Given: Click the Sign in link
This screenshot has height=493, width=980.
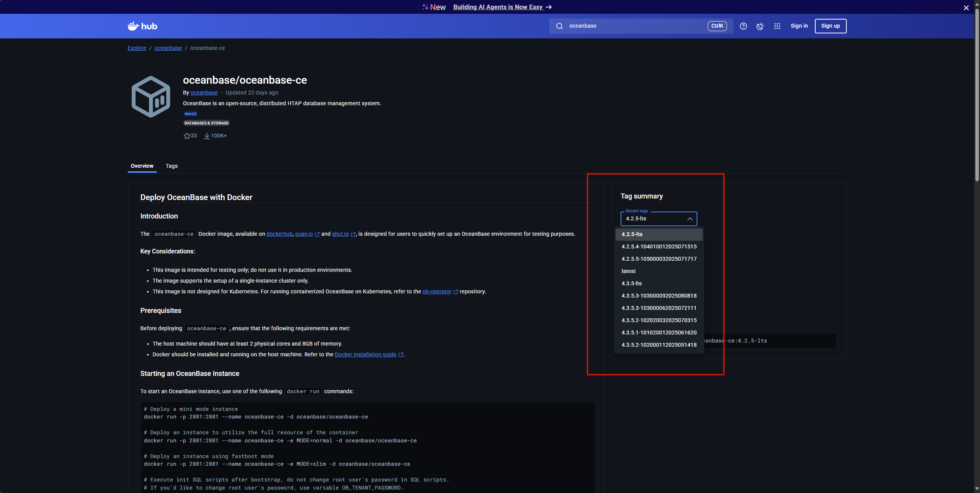Looking at the screenshot, I should click(x=799, y=26).
